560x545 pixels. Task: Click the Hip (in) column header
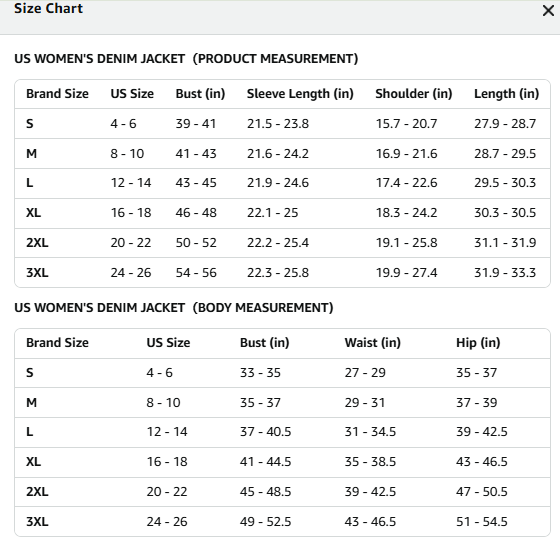pos(478,343)
